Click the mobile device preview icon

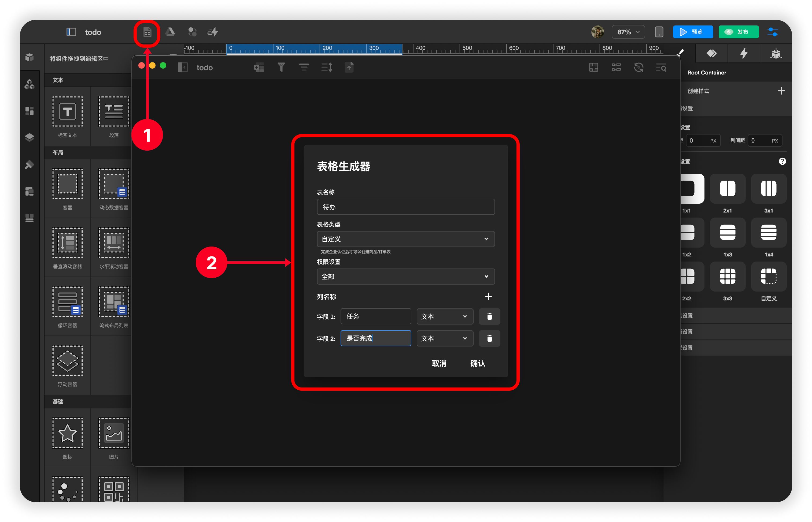click(659, 32)
